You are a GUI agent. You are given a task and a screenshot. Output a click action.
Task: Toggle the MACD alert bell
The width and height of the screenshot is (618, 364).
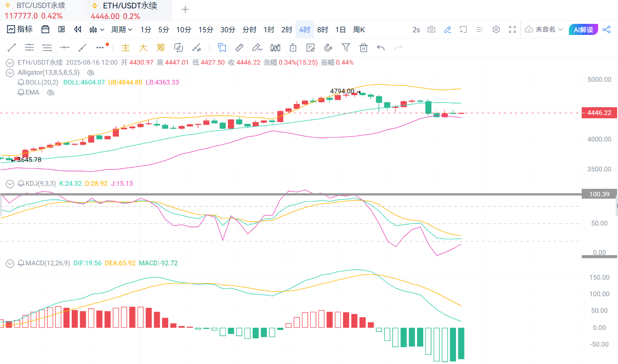coord(20,263)
